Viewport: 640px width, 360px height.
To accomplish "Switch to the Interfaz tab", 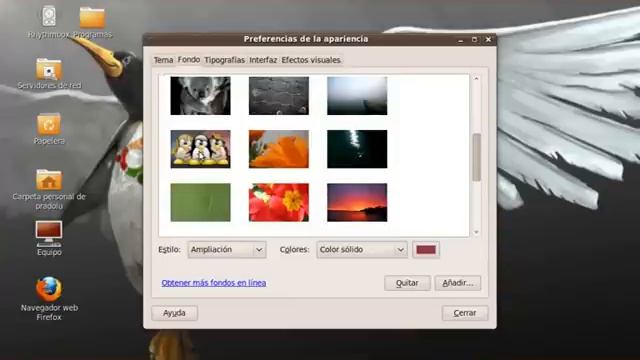I will (263, 60).
